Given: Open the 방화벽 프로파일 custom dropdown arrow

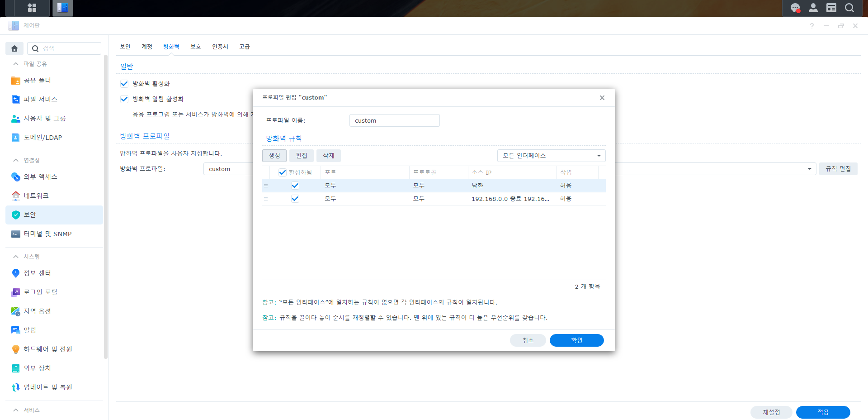Looking at the screenshot, I should 809,169.
